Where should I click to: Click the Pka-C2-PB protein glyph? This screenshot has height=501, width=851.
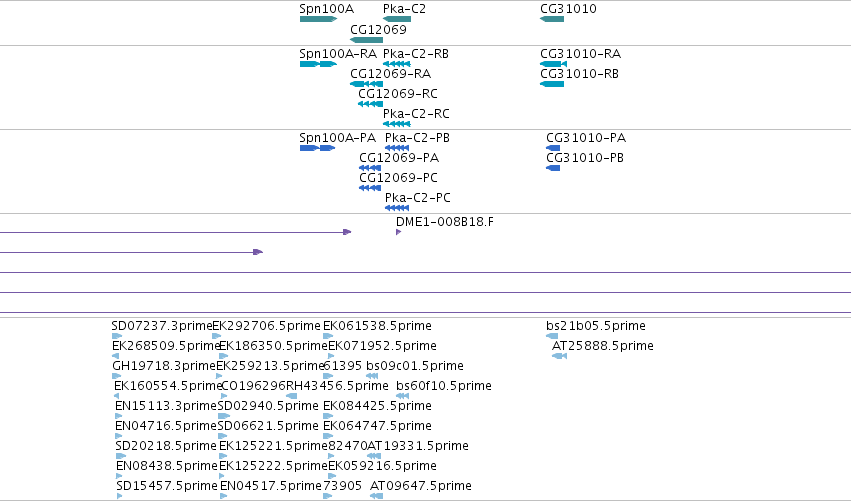click(x=397, y=148)
